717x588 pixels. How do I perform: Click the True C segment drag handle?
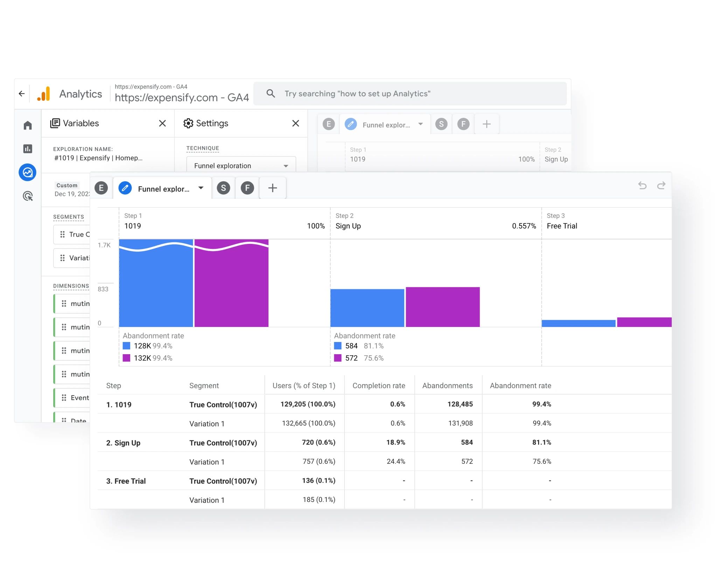[62, 234]
